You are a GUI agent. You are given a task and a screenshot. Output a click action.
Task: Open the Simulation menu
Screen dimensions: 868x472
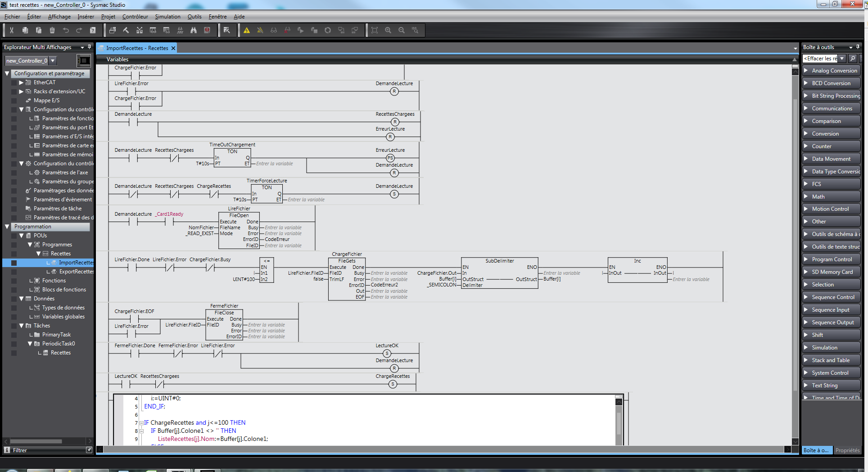(x=167, y=17)
